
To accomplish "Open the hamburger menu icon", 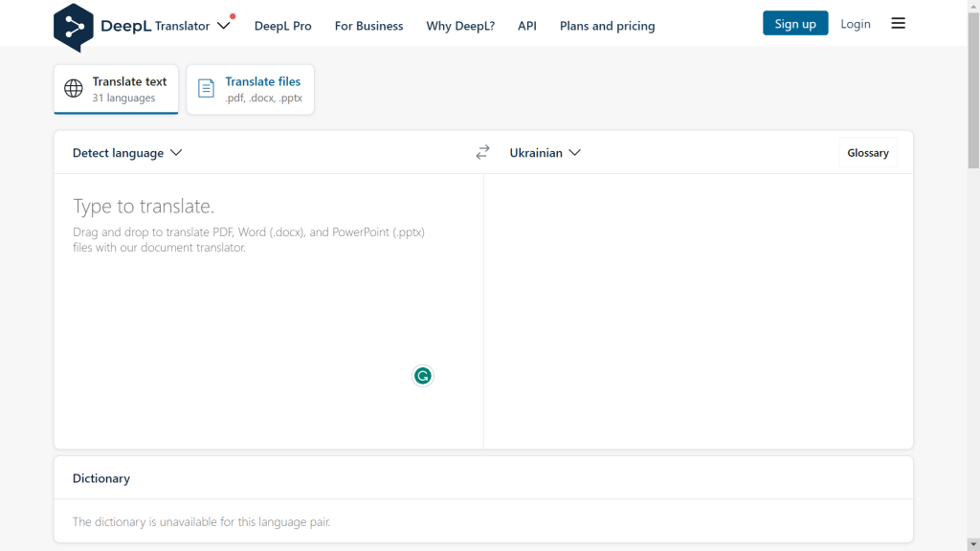I will pos(898,24).
